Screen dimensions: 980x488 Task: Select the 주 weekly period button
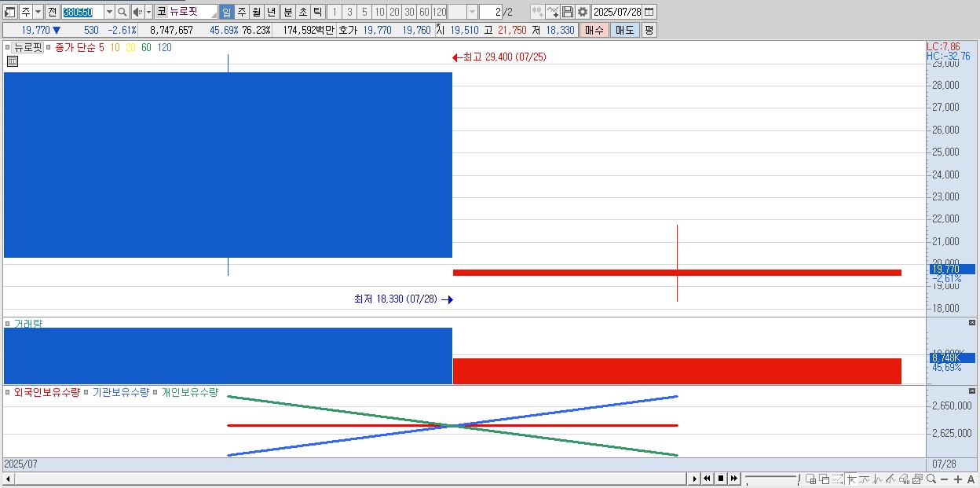coord(241,12)
